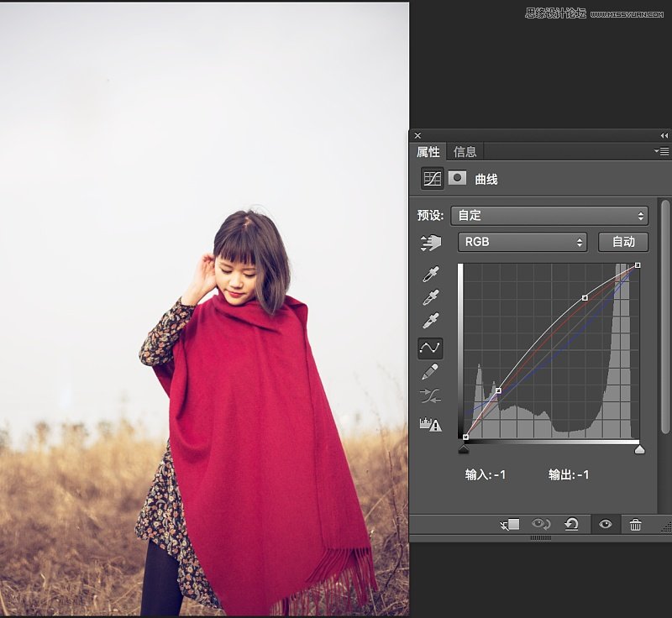Image resolution: width=672 pixels, height=618 pixels.
Task: View previous state icon
Action: coord(541,524)
